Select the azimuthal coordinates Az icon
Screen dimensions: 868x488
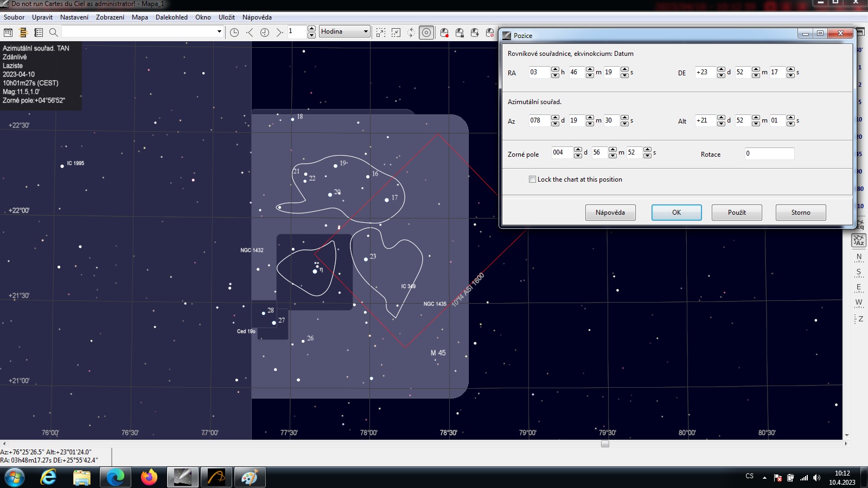click(x=859, y=240)
